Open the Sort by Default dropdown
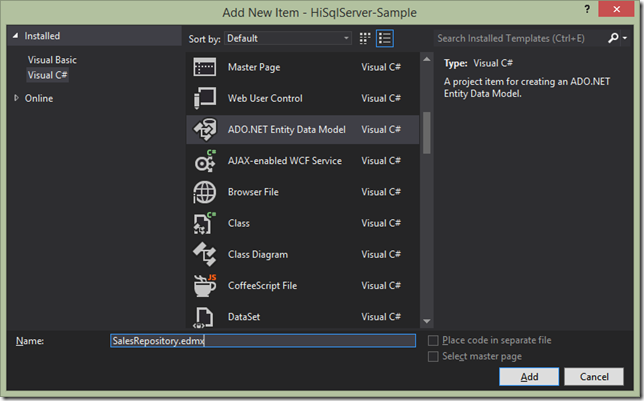The width and height of the screenshot is (644, 401). click(288, 39)
